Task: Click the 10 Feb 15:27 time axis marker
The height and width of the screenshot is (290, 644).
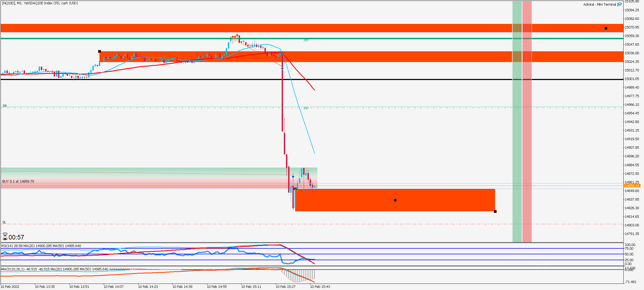Action: point(285,287)
